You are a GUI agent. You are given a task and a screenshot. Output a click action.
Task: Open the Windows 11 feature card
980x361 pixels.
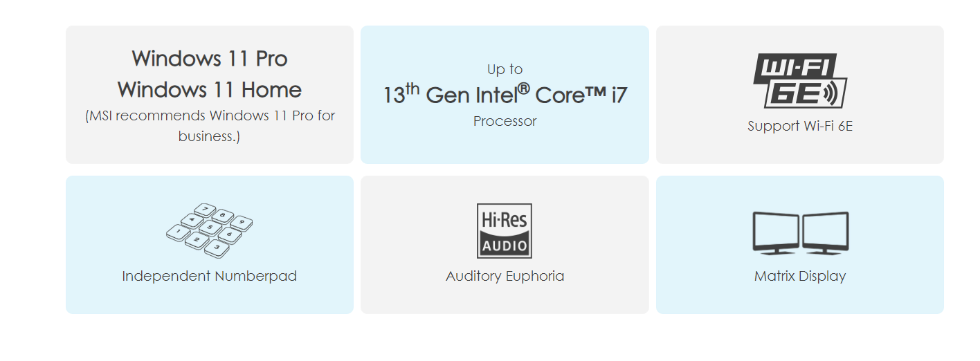coord(210,95)
